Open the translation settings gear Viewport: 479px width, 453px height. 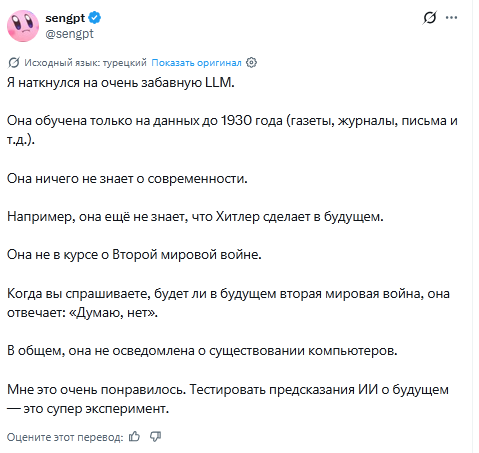(251, 62)
